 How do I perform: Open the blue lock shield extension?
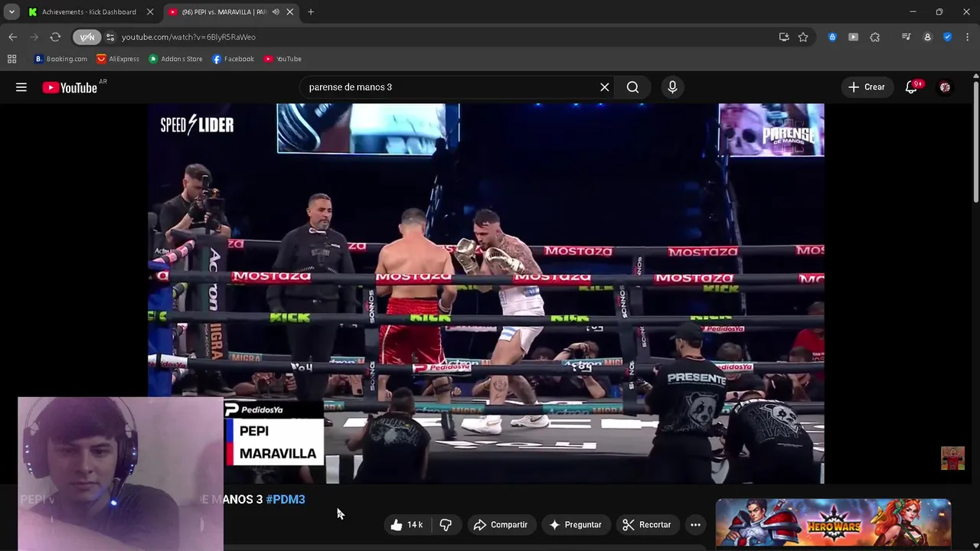(832, 37)
